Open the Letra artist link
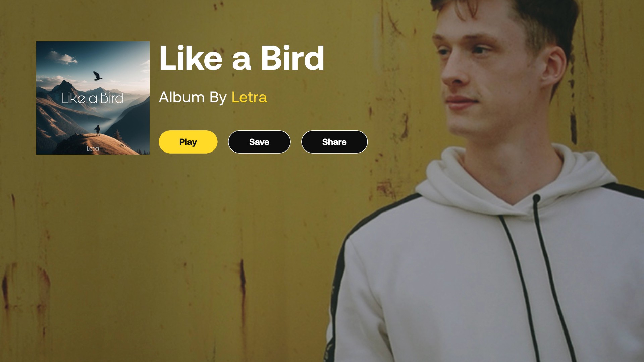This screenshot has width=644, height=362. tap(249, 97)
